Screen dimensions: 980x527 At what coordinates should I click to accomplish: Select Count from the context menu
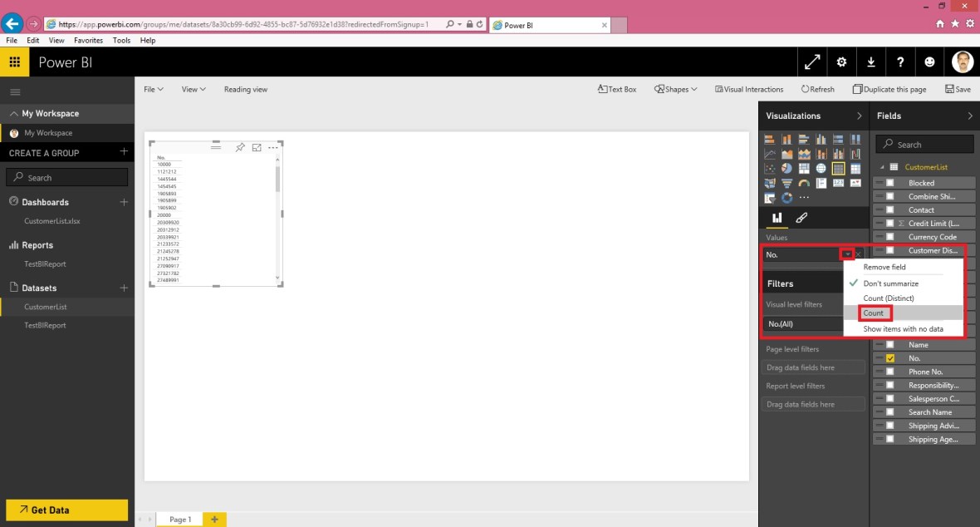[874, 313]
